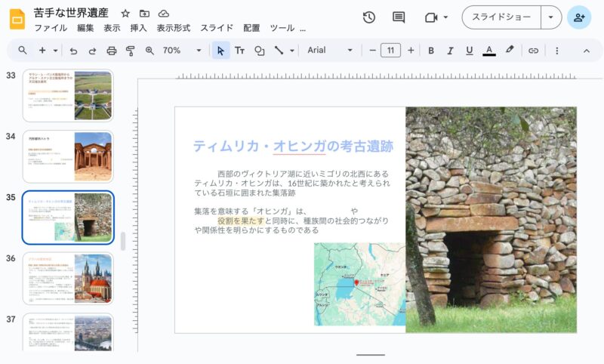Image resolution: width=604 pixels, height=364 pixels.
Task: Select the line tool
Action: tap(279, 51)
